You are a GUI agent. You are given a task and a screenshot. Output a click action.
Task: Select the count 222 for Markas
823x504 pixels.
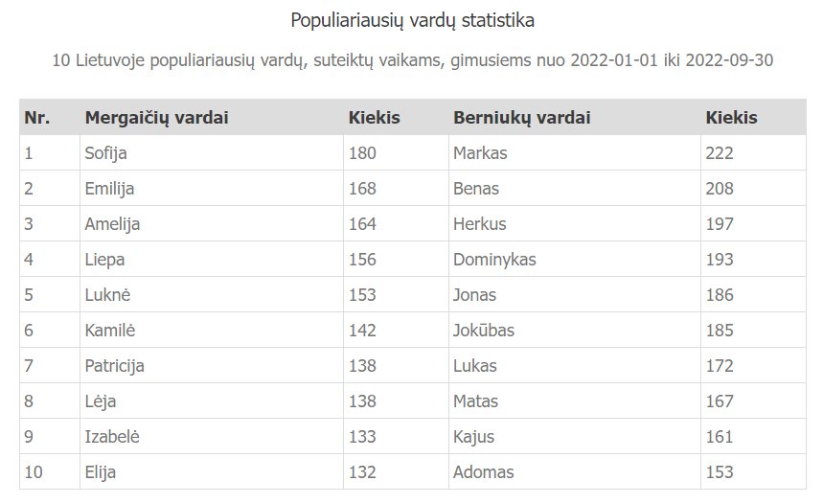720,153
